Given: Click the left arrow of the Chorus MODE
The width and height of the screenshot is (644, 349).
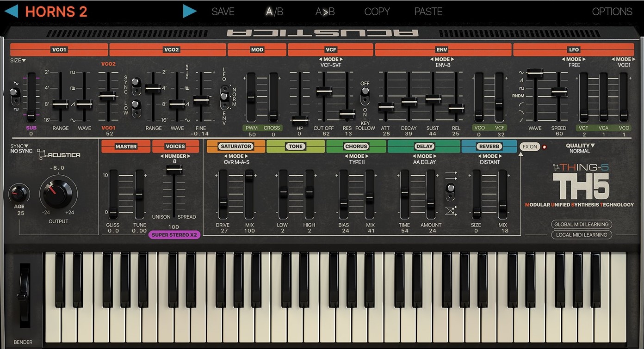Looking at the screenshot, I should click(x=346, y=156).
